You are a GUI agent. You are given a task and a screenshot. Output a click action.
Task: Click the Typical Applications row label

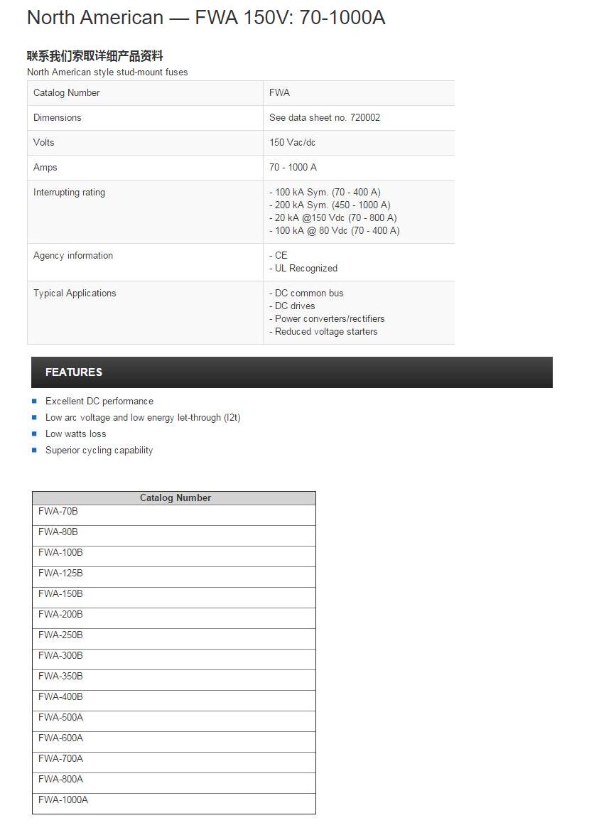coord(75,294)
